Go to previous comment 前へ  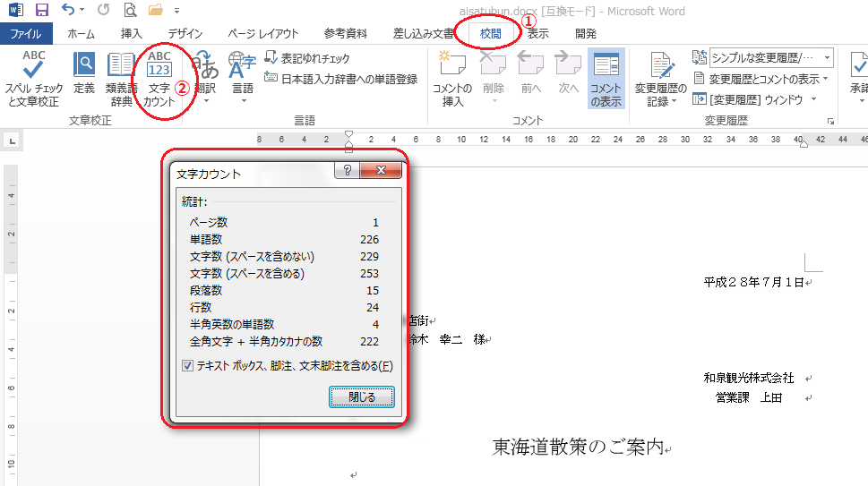[531, 73]
